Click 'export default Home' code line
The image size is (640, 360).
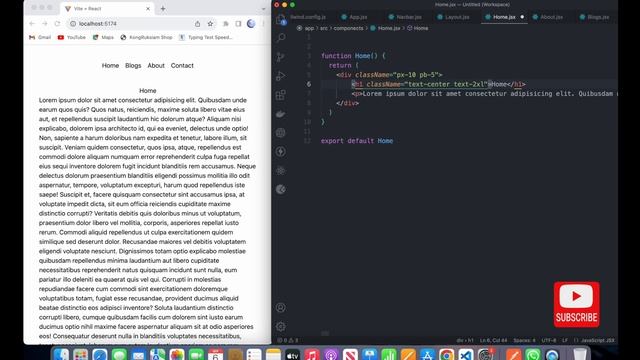click(357, 141)
